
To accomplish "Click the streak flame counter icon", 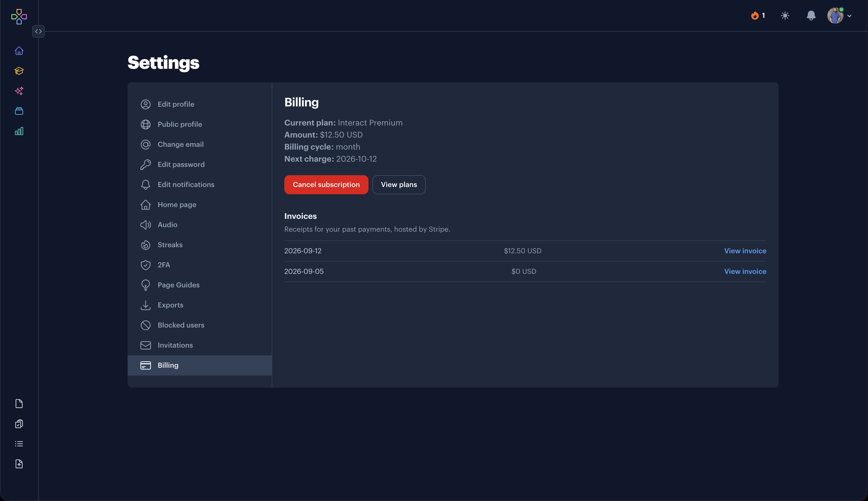I will click(x=758, y=16).
